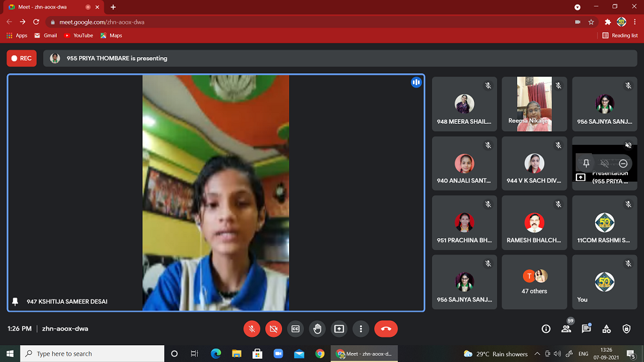Pin the presentation tile
644x362 pixels.
[x=586, y=164]
